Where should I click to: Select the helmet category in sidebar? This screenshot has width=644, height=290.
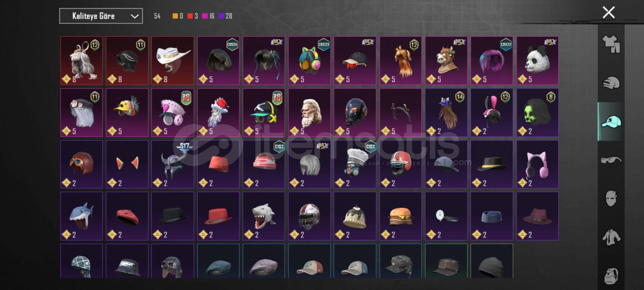point(611,83)
